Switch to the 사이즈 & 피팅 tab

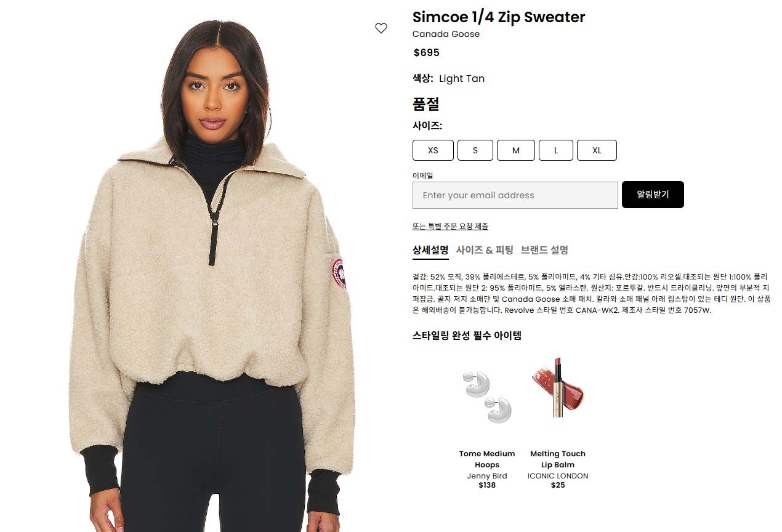[485, 250]
